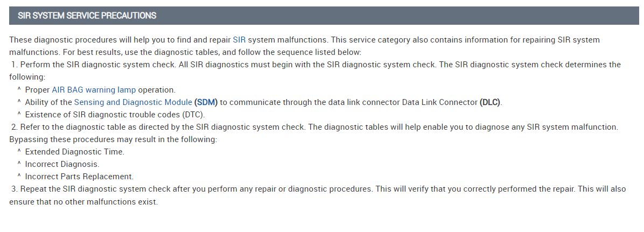This screenshot has width=644, height=232.
Task: Click the caret bullet before Ability of the
Action: (x=19, y=102)
